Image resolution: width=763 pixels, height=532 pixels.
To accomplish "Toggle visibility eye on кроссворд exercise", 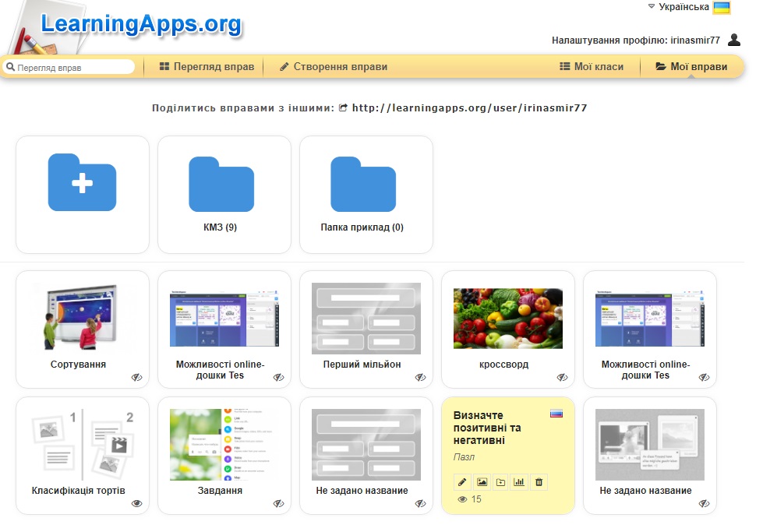I will [562, 377].
